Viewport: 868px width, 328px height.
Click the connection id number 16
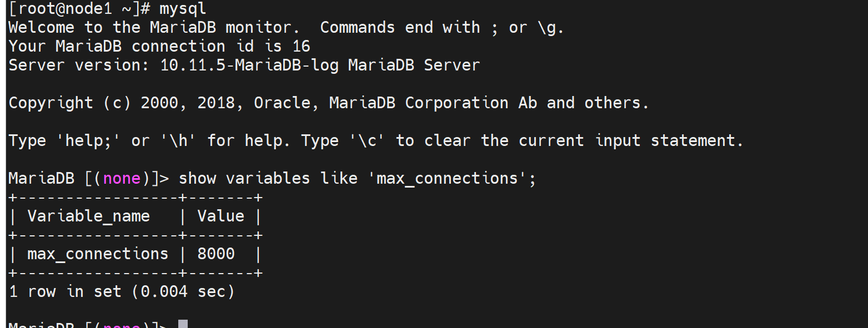coord(300,47)
